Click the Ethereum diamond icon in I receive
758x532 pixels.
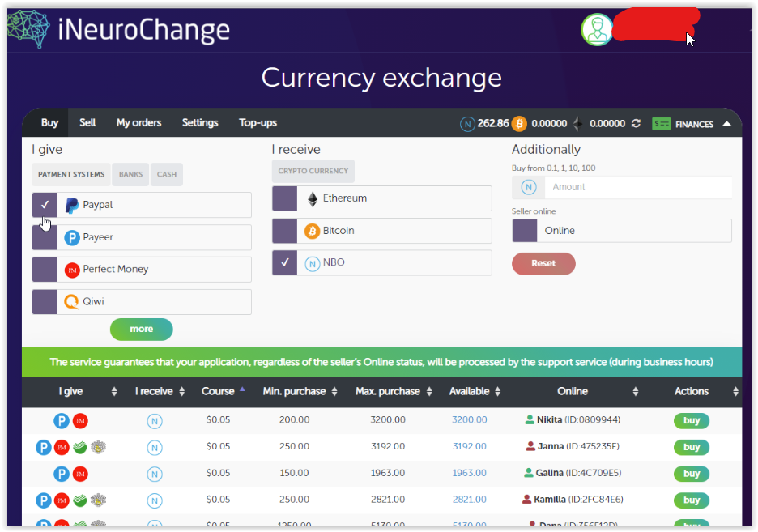[x=313, y=199]
